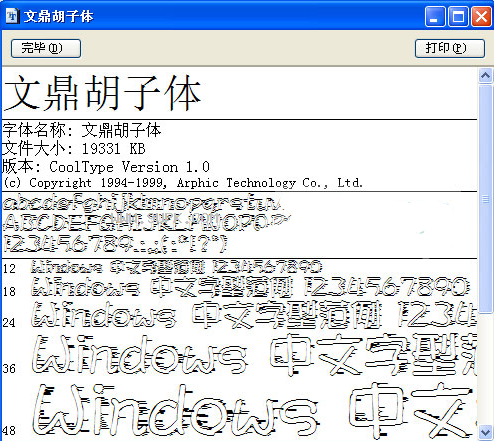This screenshot has width=494, height=441.
Task: Click the 12-point Windows sample text
Action: click(176, 267)
